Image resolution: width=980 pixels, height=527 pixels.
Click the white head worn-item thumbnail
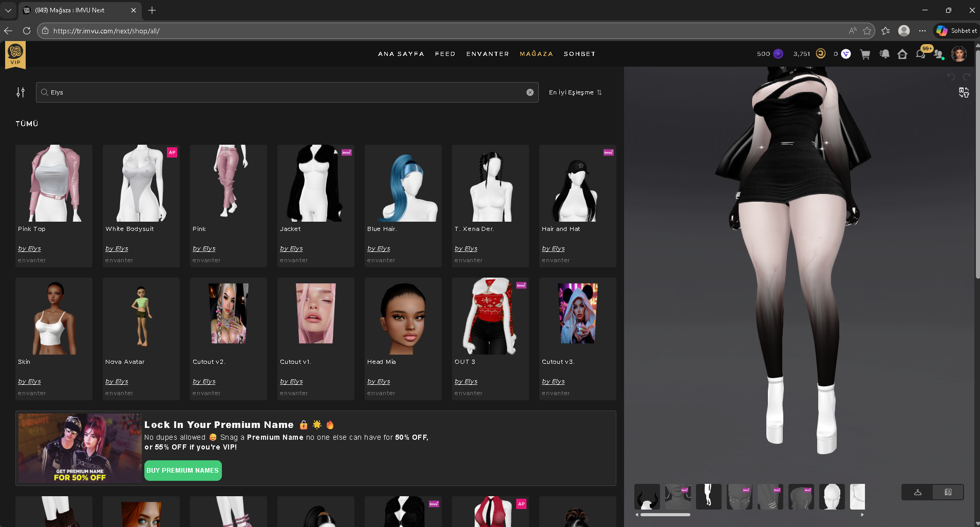pyautogui.click(x=832, y=497)
